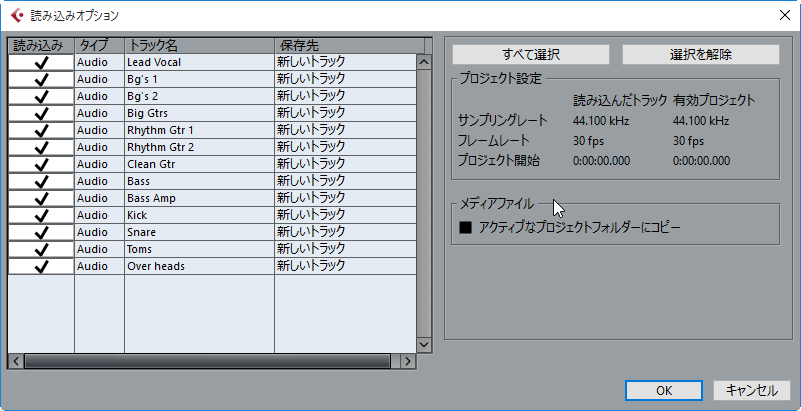The width and height of the screenshot is (801, 411).
Task: Select the Clean Gtr track name
Action: pyautogui.click(x=151, y=164)
